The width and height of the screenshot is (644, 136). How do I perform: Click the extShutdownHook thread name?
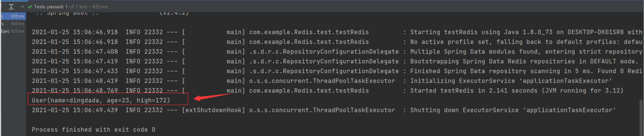[x=213, y=110]
